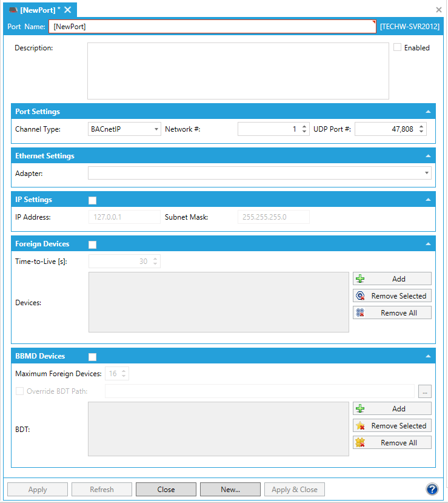Image resolution: width=448 pixels, height=503 pixels.
Task: Enable the BBMD Devices checkbox
Action: (x=92, y=357)
